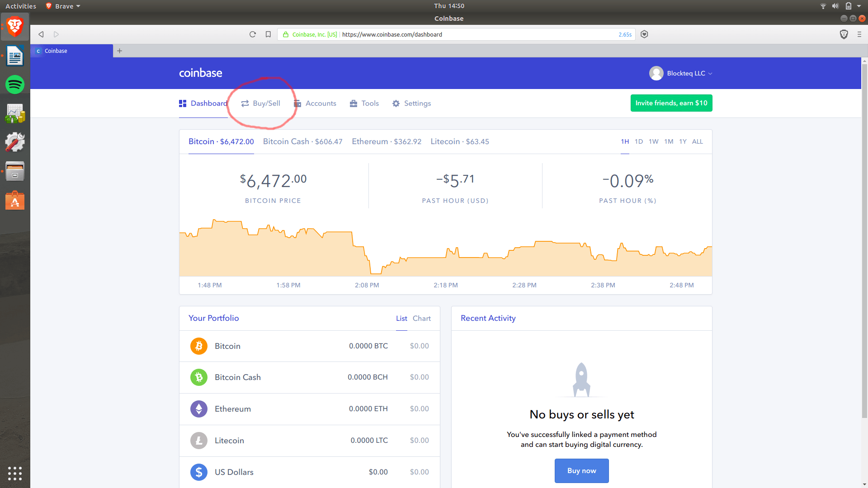The height and width of the screenshot is (488, 868).
Task: Set chart range to 1M
Action: tap(669, 142)
